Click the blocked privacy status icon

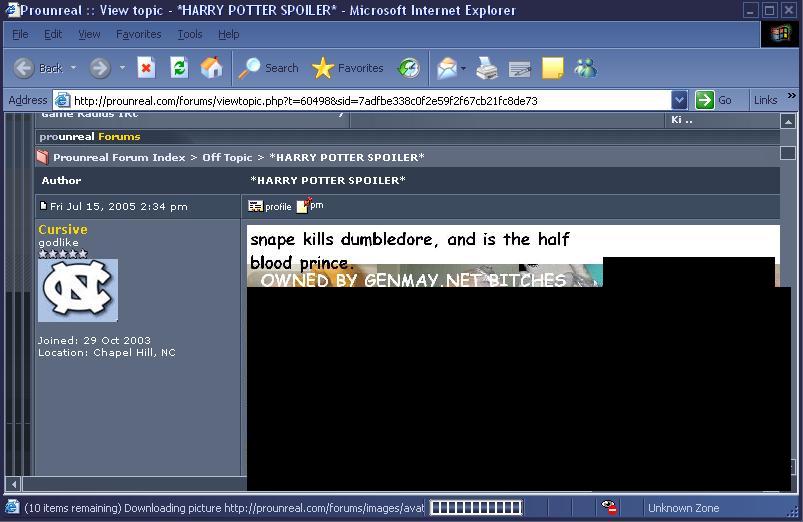tap(609, 507)
